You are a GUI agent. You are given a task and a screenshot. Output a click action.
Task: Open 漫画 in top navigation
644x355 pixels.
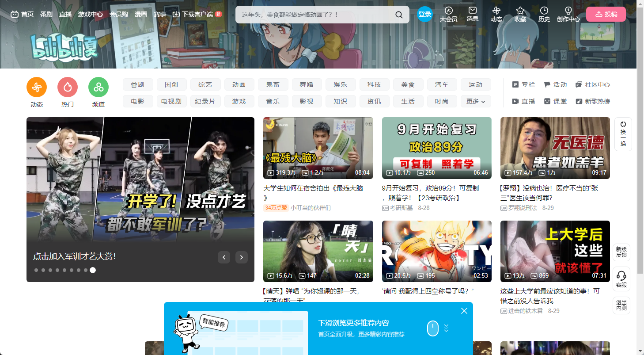coord(141,14)
